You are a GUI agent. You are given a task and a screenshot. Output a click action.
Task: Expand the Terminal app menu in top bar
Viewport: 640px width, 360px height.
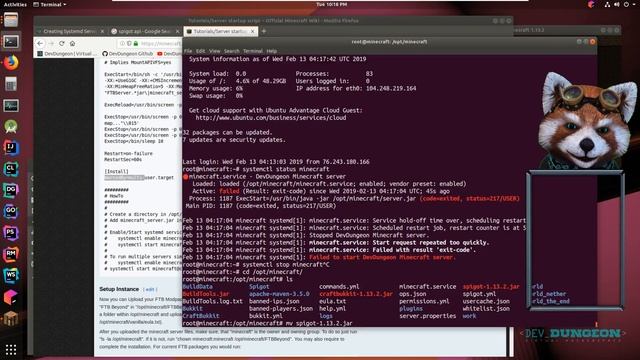point(49,4)
